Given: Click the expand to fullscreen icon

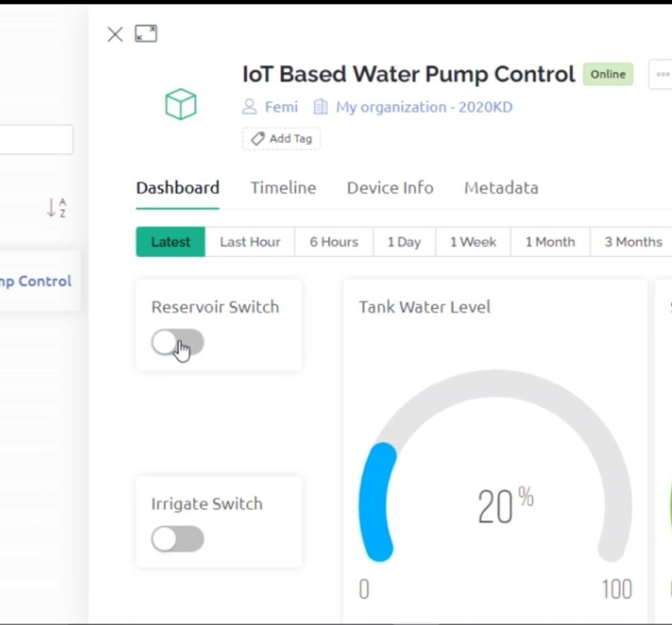Looking at the screenshot, I should (146, 33).
